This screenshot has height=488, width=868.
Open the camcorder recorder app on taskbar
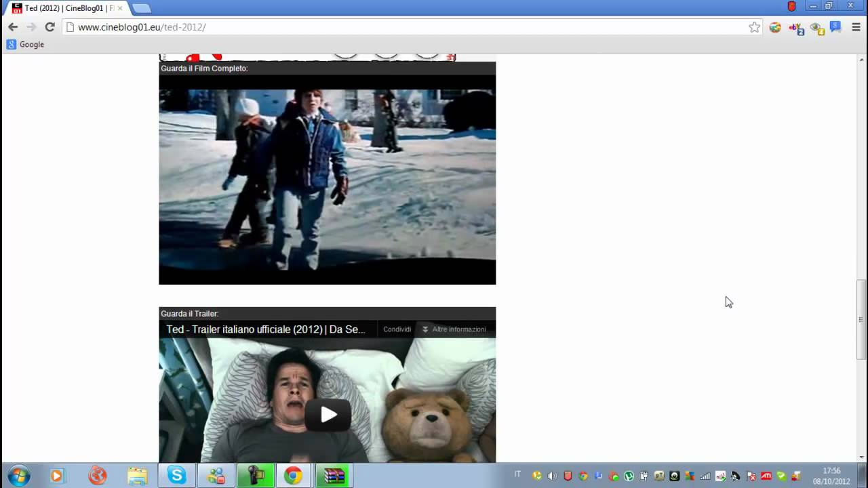(x=256, y=476)
